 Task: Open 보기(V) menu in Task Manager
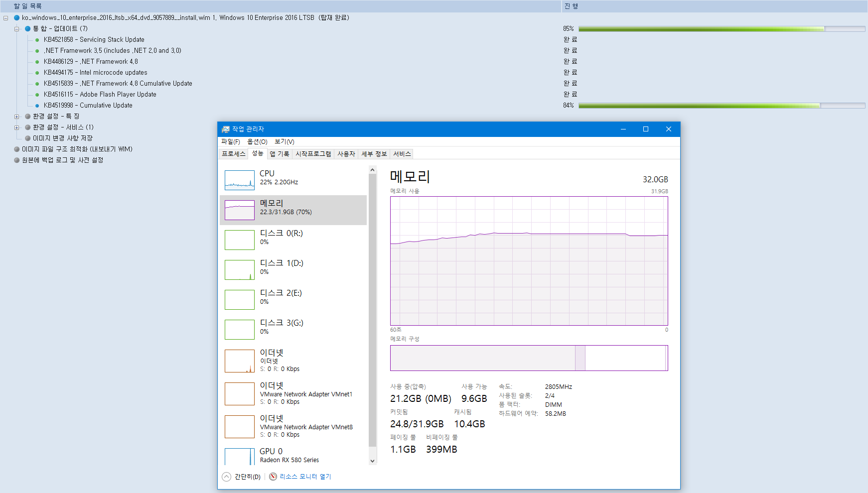(285, 142)
